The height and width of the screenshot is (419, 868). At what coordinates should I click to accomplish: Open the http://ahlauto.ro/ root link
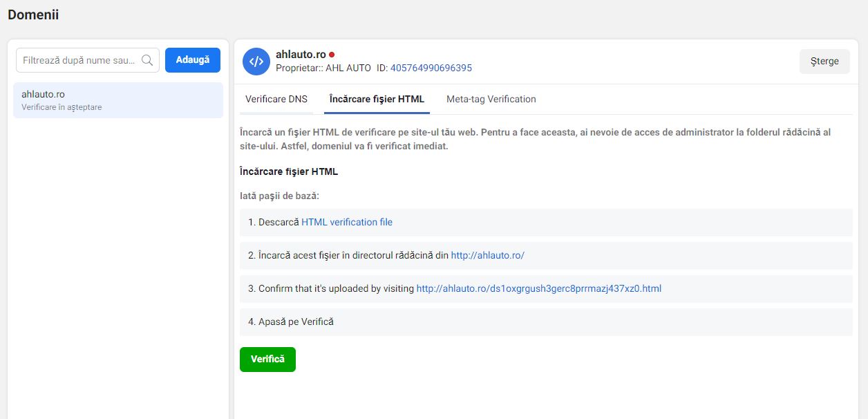click(488, 256)
